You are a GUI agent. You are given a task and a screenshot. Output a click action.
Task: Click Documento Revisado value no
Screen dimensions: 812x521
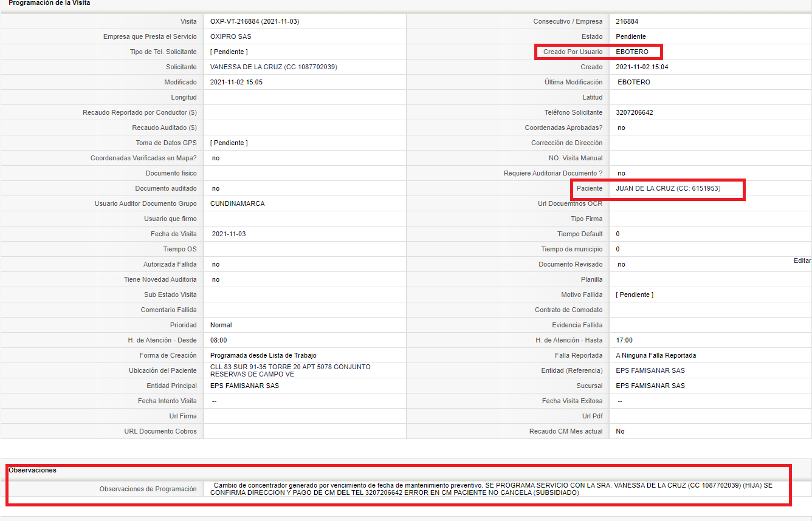click(x=621, y=264)
